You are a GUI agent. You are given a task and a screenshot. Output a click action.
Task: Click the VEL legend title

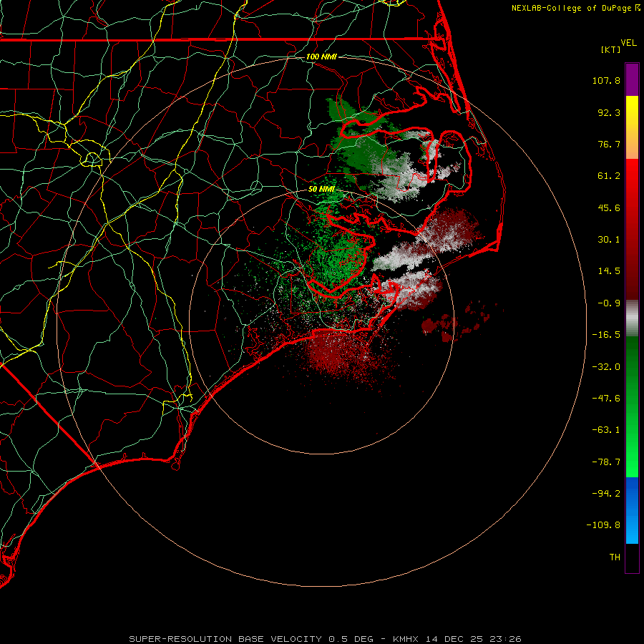pos(628,42)
